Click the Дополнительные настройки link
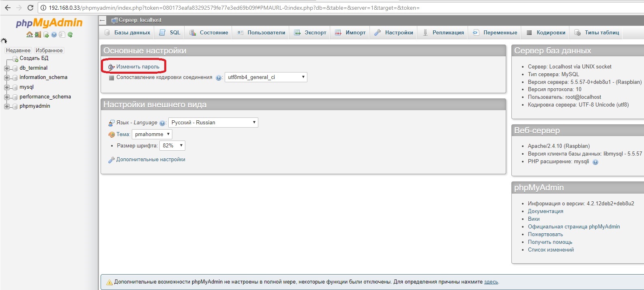Viewport: 644px width, 290px height. [150, 160]
